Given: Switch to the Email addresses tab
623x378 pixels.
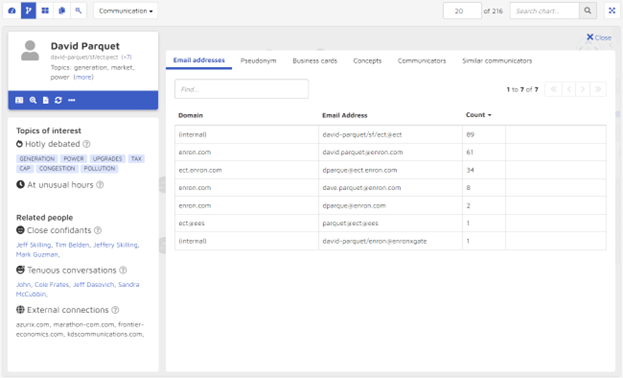Looking at the screenshot, I should pos(199,60).
